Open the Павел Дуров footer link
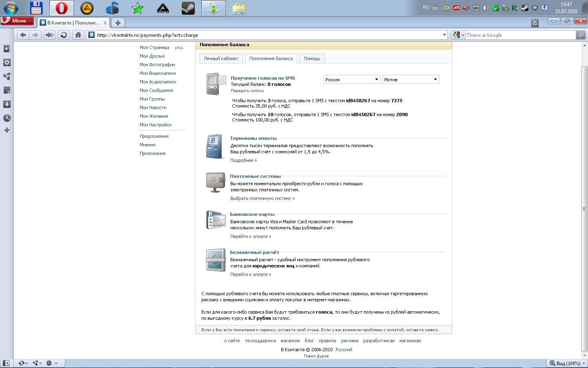The image size is (588, 368). point(316,356)
